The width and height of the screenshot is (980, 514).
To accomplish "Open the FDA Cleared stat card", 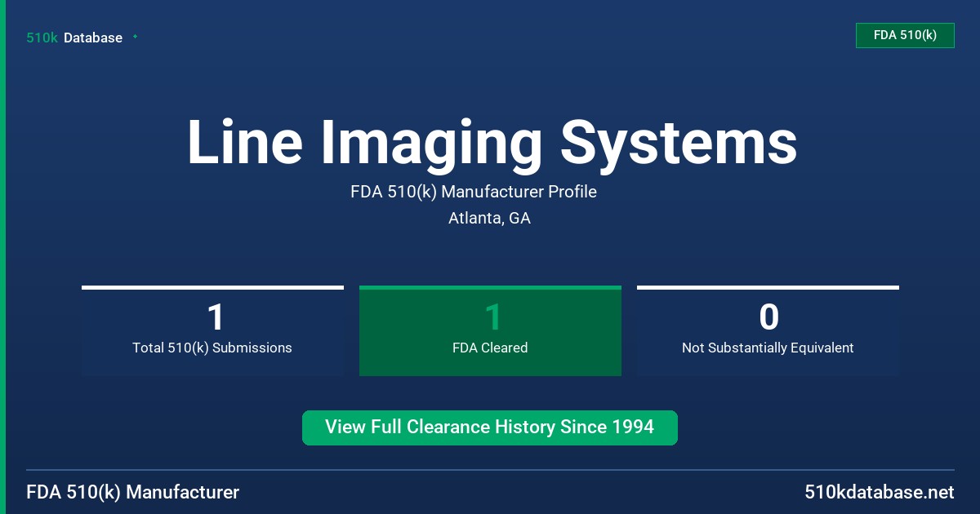I will [490, 330].
